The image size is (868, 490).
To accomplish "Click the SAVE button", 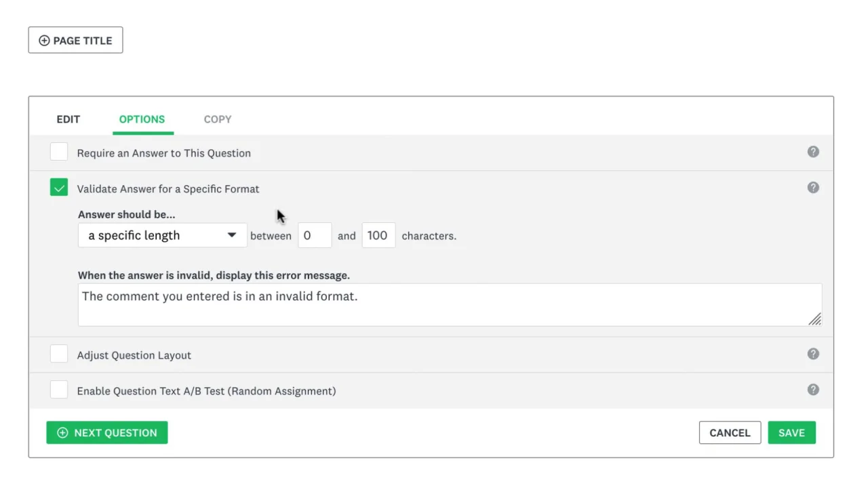I will (791, 432).
